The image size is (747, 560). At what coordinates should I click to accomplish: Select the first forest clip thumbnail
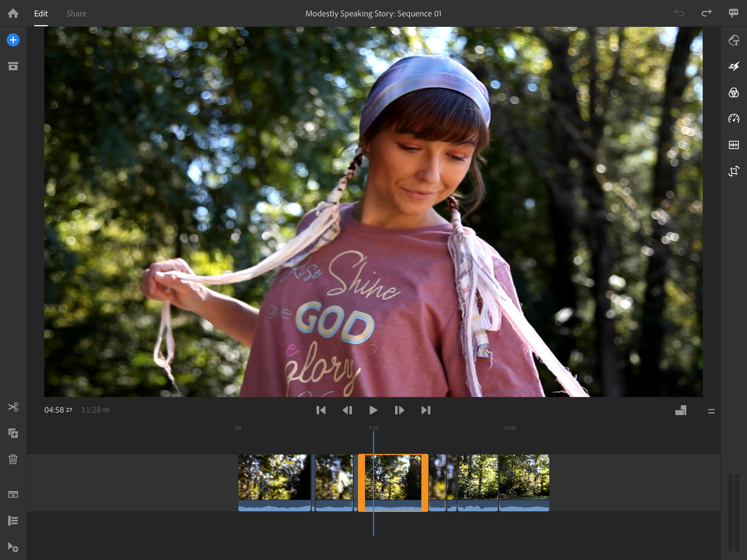click(274, 483)
